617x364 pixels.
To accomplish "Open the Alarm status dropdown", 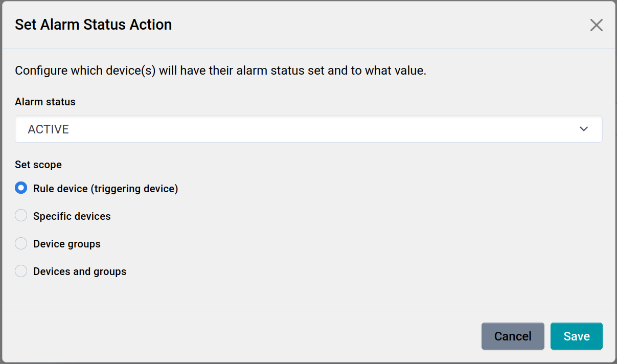I will coord(308,129).
